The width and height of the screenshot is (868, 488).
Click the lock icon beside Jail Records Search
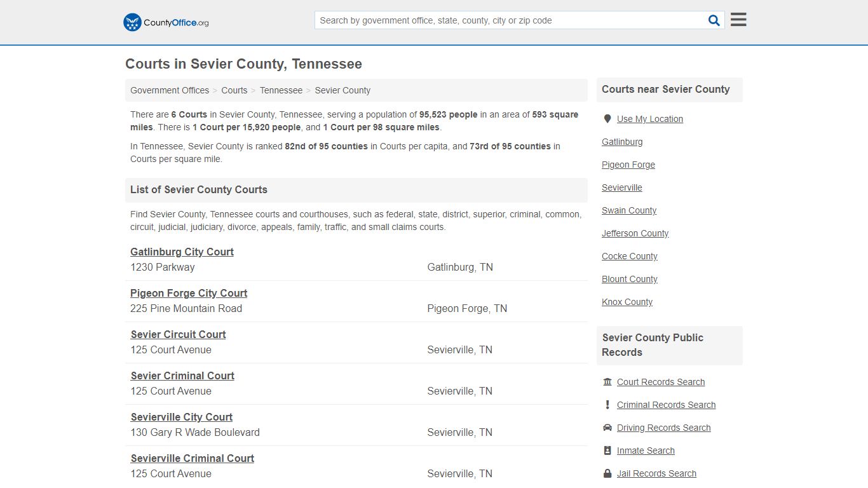tap(607, 473)
